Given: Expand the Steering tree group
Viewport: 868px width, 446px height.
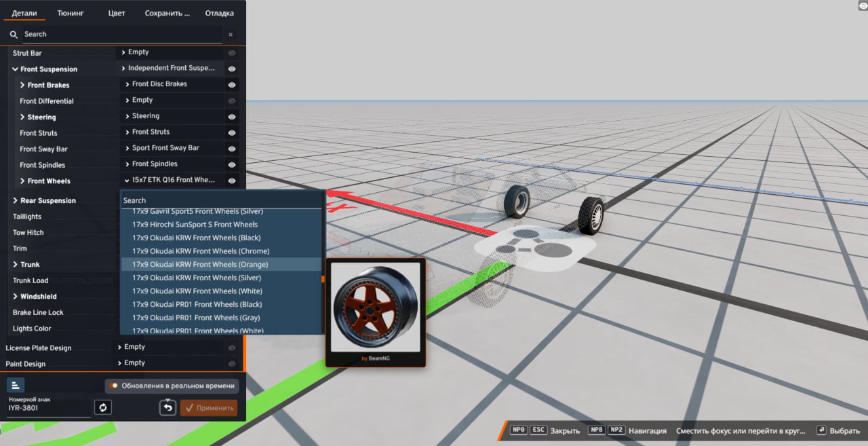Looking at the screenshot, I should (x=22, y=117).
